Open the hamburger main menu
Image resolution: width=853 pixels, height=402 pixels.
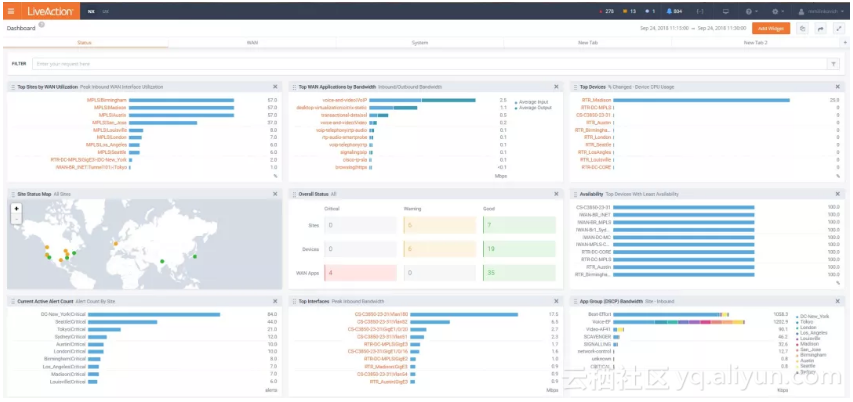click(11, 11)
